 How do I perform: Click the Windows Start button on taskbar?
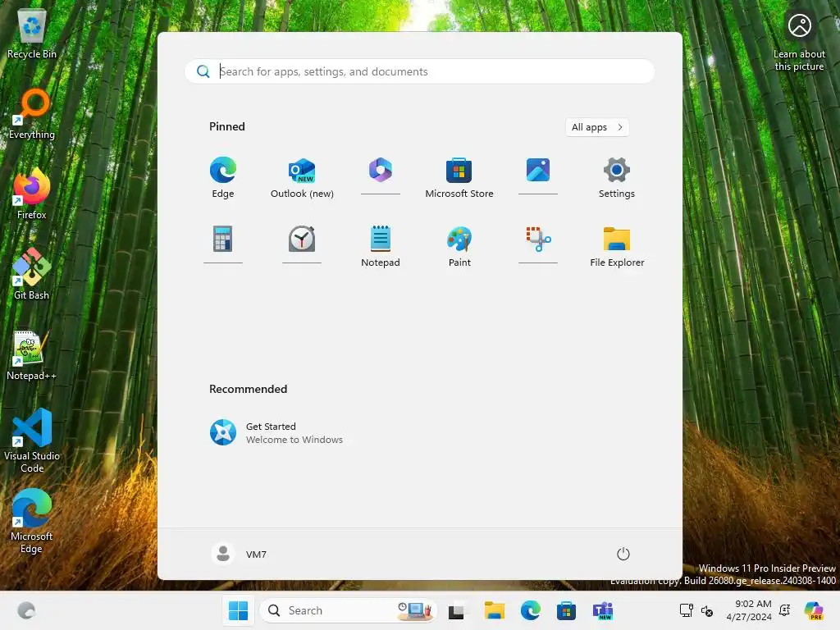coord(238,610)
